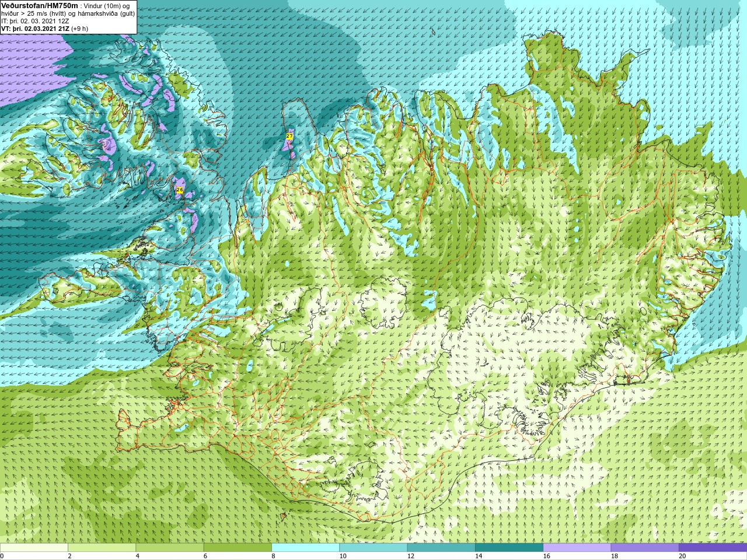Screen dimensions: 747x560
Task: Click the legend scale number 0
Action: [x=2, y=556]
